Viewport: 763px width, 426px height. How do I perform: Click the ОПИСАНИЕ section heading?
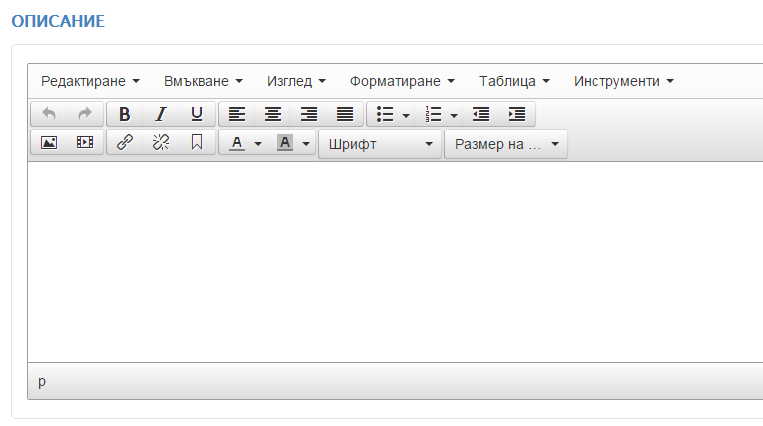coord(58,21)
